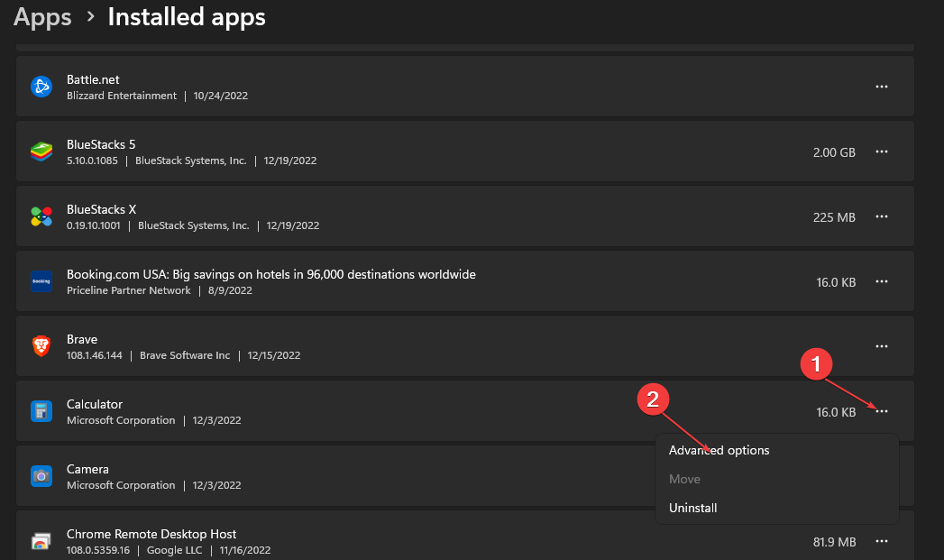
Task: Open the three-dot menu for BlueStacks 5
Action: 882,151
